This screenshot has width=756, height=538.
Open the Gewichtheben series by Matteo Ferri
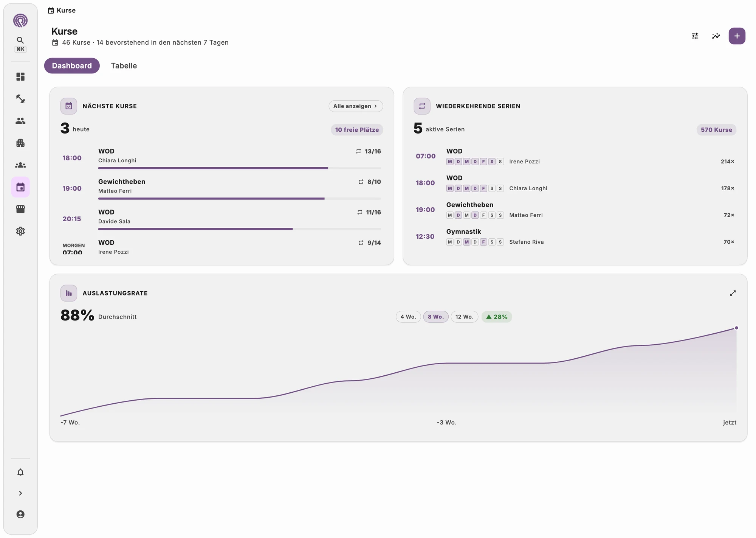tap(575, 210)
